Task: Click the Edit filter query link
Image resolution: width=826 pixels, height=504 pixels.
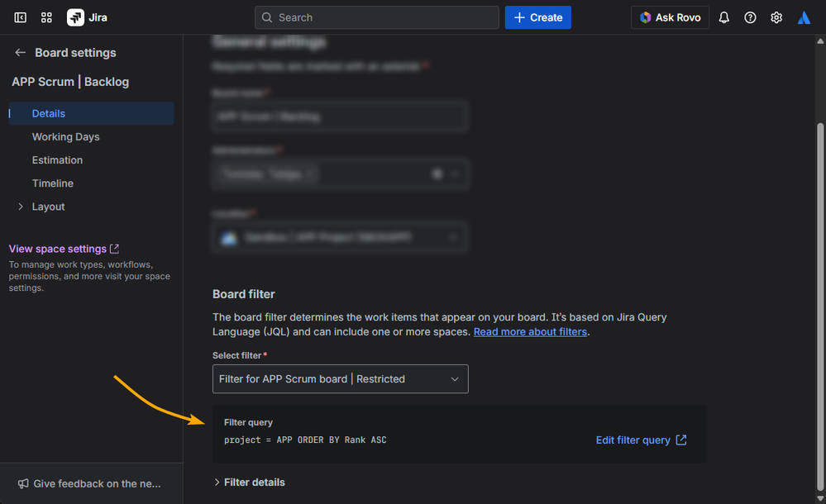Action: pyautogui.click(x=633, y=440)
